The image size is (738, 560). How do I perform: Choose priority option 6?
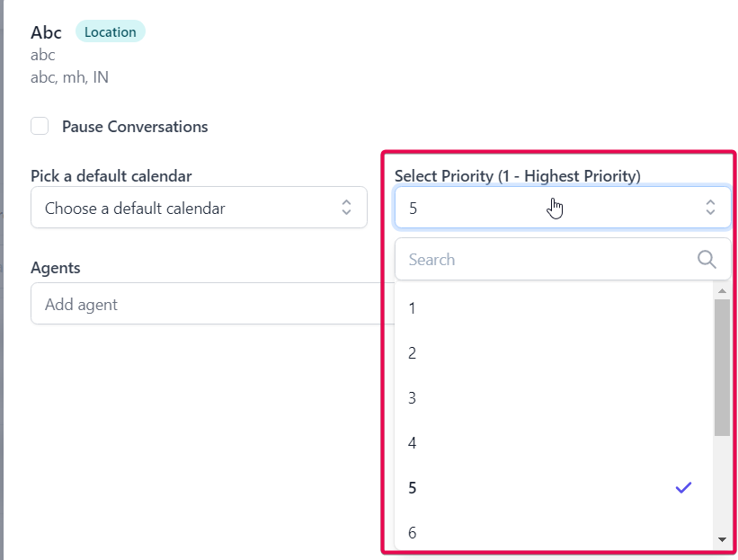(539, 532)
